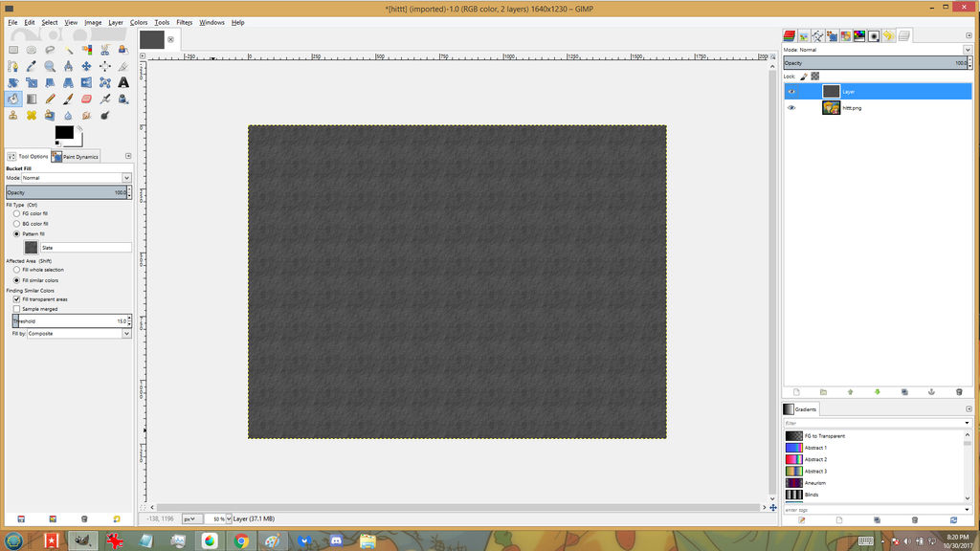Select Fill whole selection option
The width and height of the screenshot is (980, 551).
17,270
